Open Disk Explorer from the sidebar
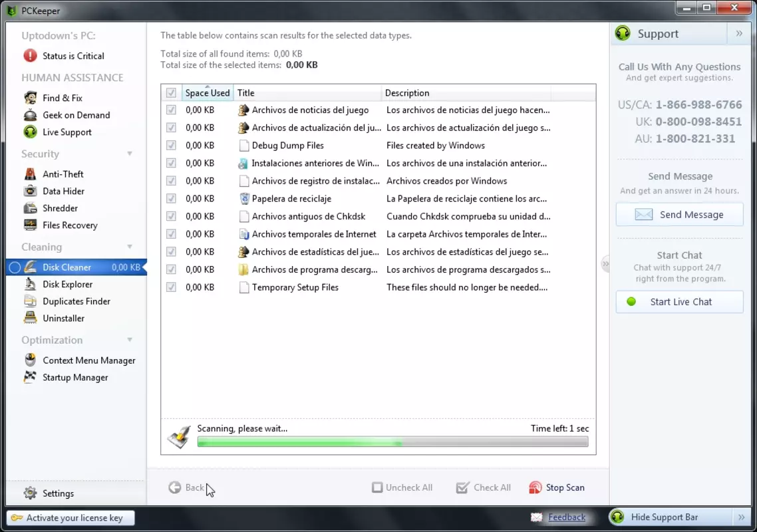The image size is (757, 532). point(68,285)
